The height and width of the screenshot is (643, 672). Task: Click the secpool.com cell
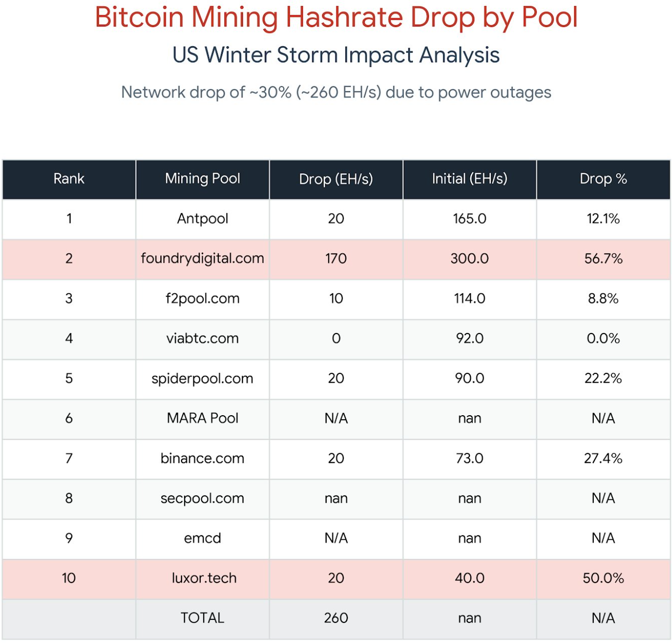click(x=202, y=498)
